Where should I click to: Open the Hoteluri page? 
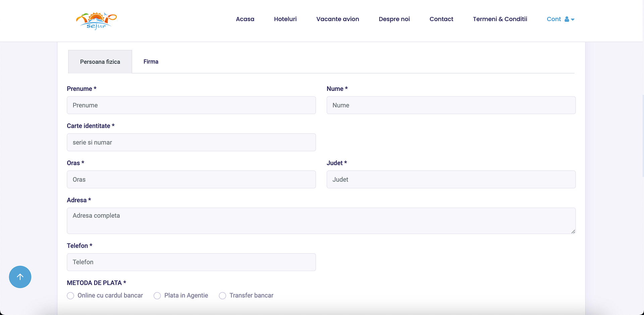click(285, 19)
